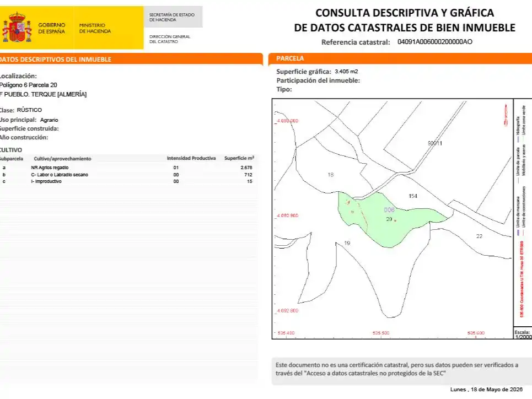Click the Escala 1/2000 scale box
Image resolution: width=532 pixels, height=399 pixels.
[523, 334]
